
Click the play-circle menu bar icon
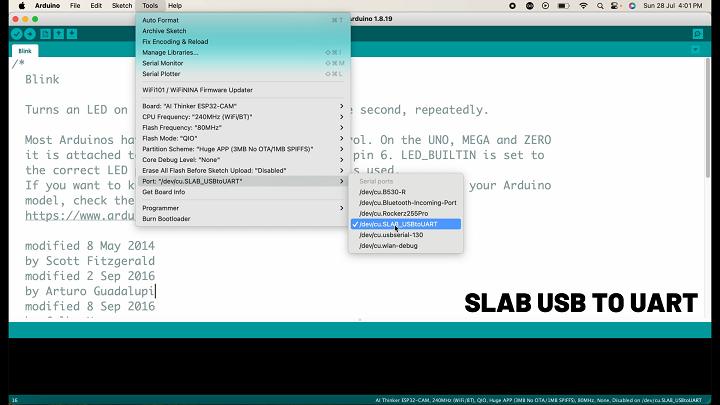[x=545, y=6]
